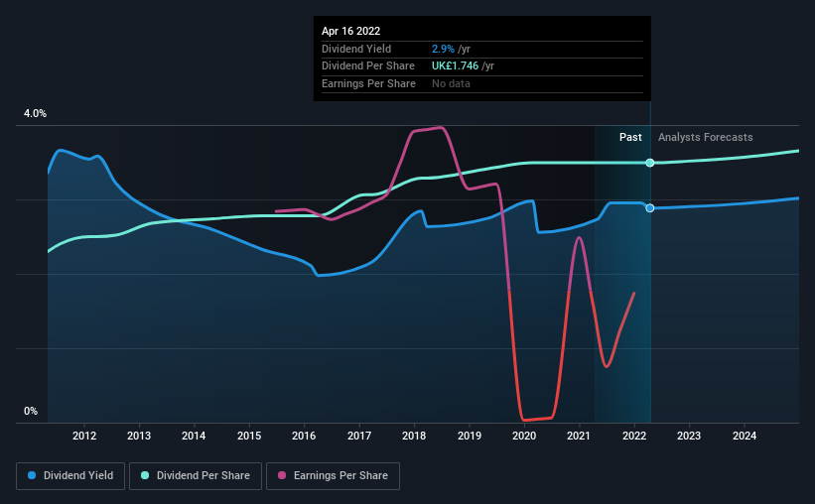Click the 4.0% y-axis label
The width and height of the screenshot is (815, 504).
(x=35, y=115)
